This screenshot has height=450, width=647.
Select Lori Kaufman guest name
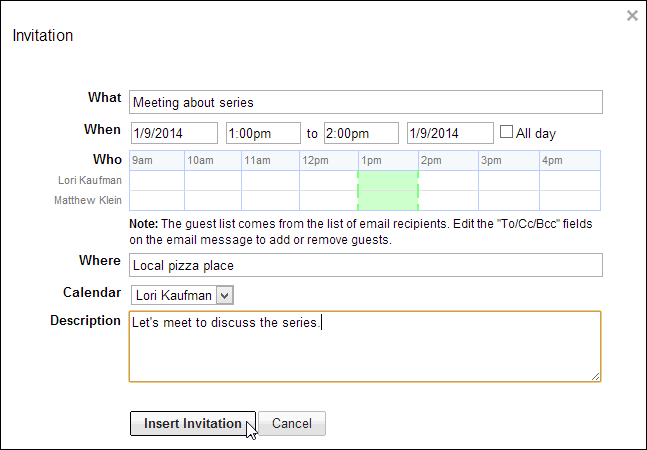90,180
